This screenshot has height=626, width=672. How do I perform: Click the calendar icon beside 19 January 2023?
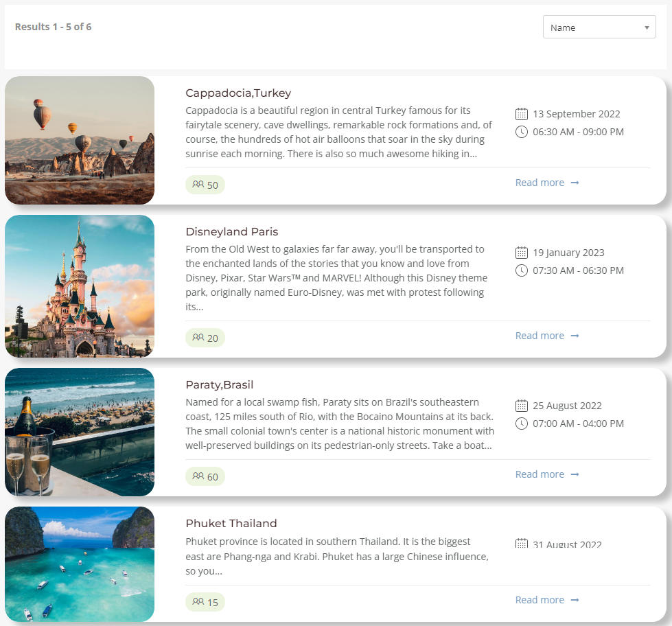(522, 253)
